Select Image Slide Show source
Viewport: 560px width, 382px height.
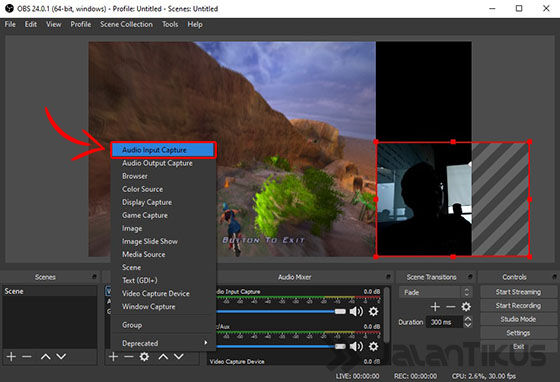(163, 242)
